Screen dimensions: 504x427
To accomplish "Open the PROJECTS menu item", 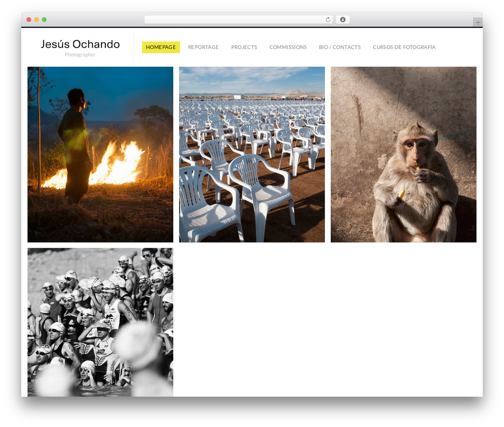I will [x=244, y=47].
